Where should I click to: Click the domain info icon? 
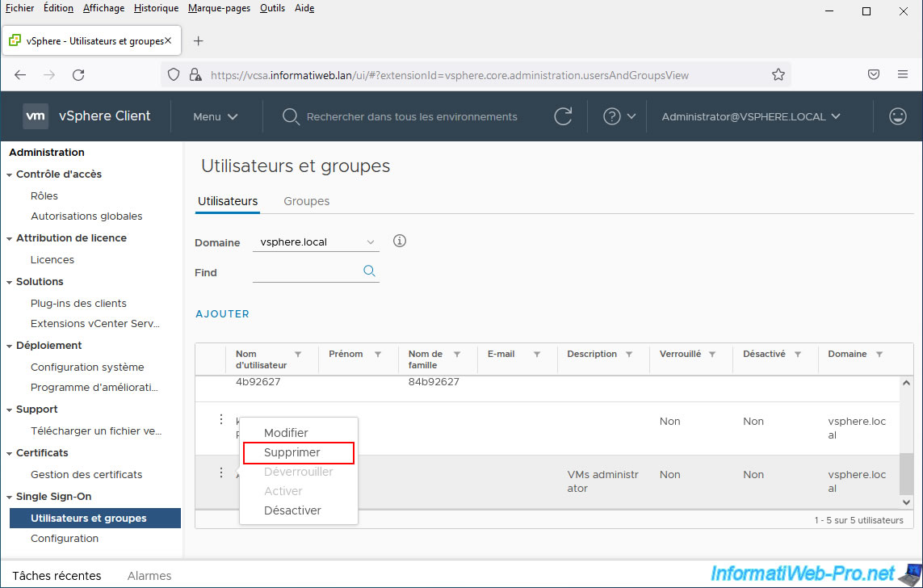click(400, 241)
